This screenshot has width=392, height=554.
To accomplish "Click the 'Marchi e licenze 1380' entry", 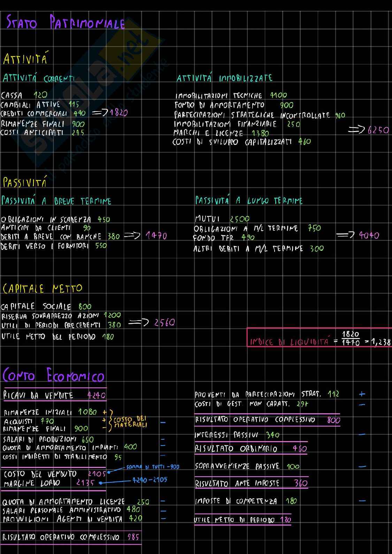I will [x=221, y=133].
